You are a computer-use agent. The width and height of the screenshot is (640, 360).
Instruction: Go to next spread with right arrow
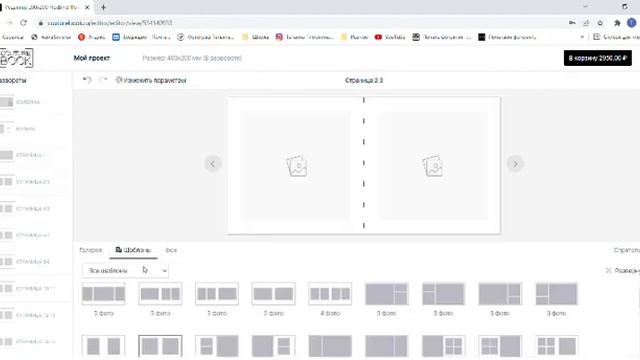tap(515, 164)
